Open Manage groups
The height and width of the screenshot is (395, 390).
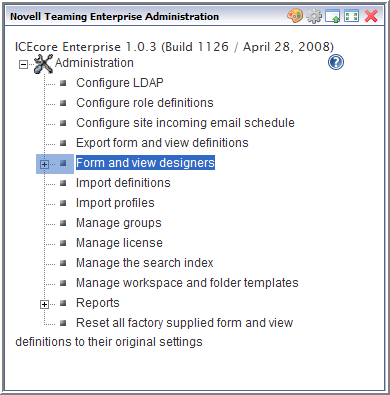tap(119, 223)
